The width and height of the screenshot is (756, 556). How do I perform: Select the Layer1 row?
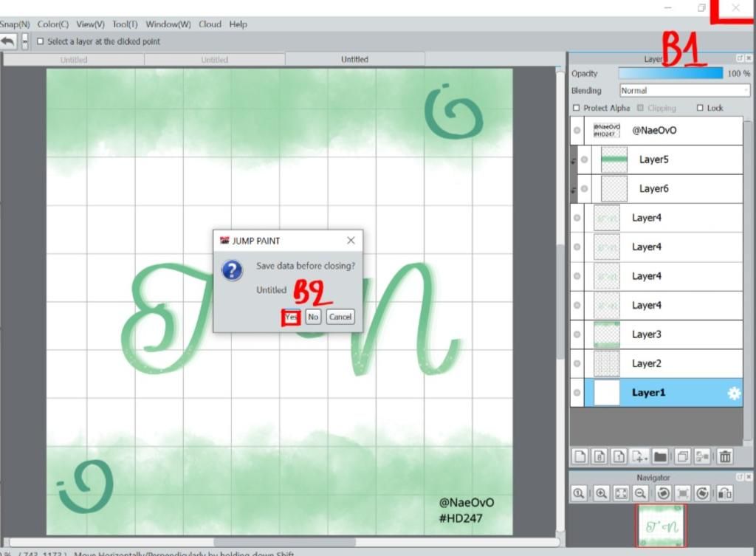(656, 393)
